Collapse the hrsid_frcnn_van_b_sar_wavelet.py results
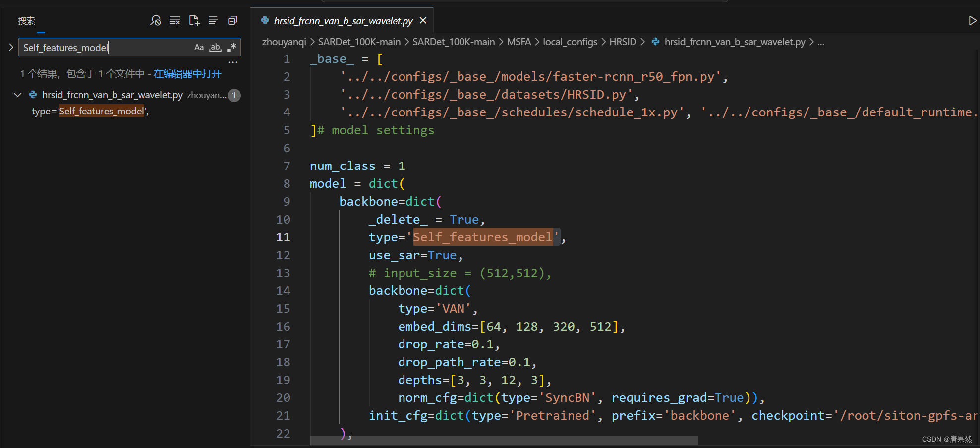This screenshot has height=448, width=980. tap(18, 95)
